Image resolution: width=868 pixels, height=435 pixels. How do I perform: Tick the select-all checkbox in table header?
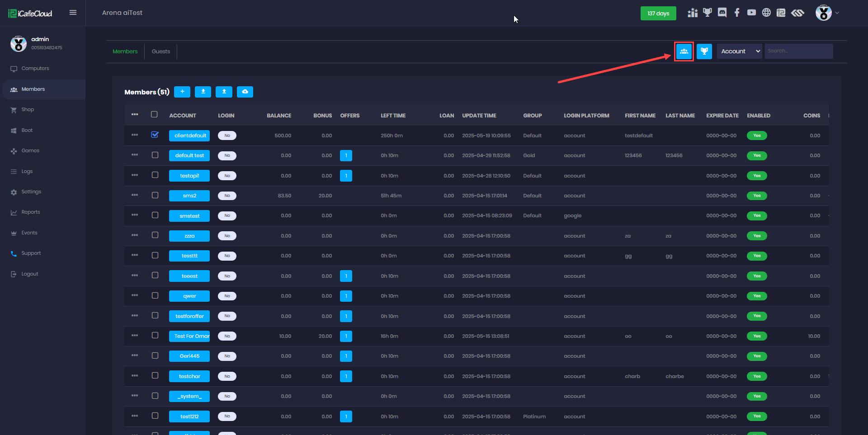pyautogui.click(x=154, y=115)
